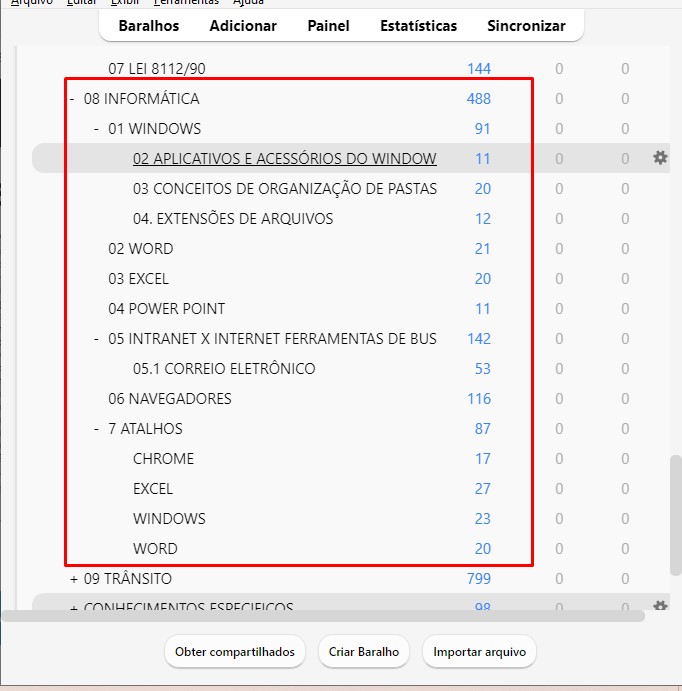682x691 pixels.
Task: Open WORD deck under 7 ATALHOS
Action: coord(155,548)
